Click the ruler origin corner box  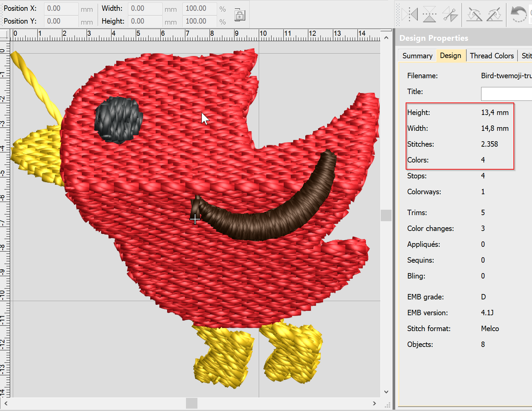point(4,34)
